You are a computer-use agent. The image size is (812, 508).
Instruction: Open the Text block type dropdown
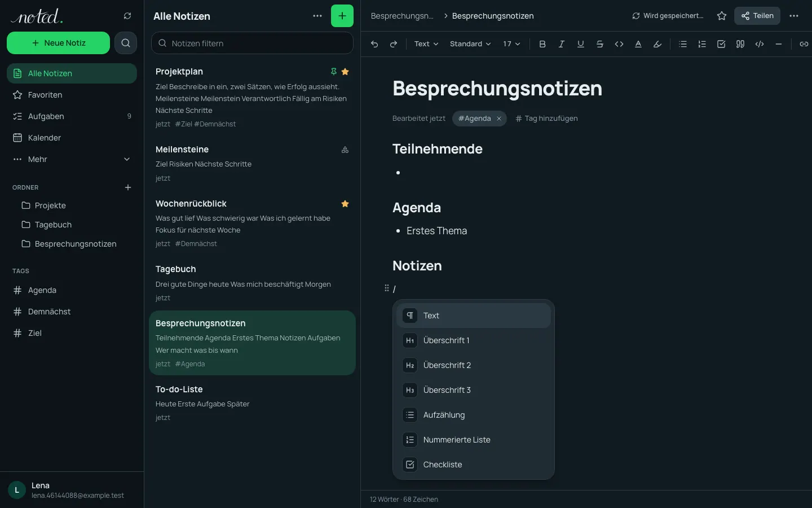click(426, 44)
